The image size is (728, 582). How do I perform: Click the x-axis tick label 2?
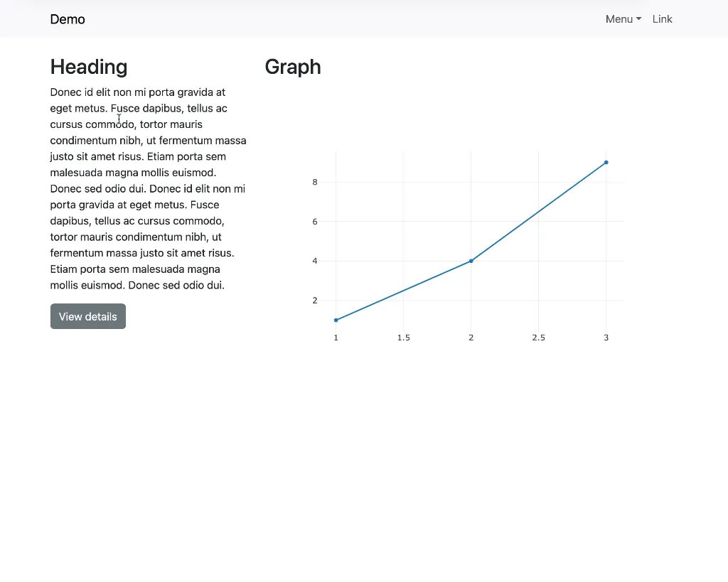pyautogui.click(x=471, y=338)
